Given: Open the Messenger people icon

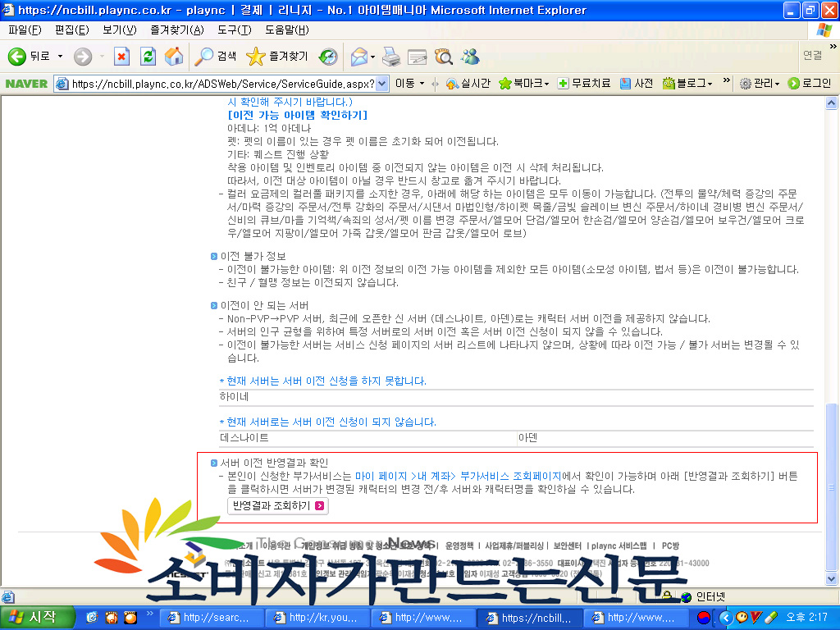Looking at the screenshot, I should tap(470, 56).
